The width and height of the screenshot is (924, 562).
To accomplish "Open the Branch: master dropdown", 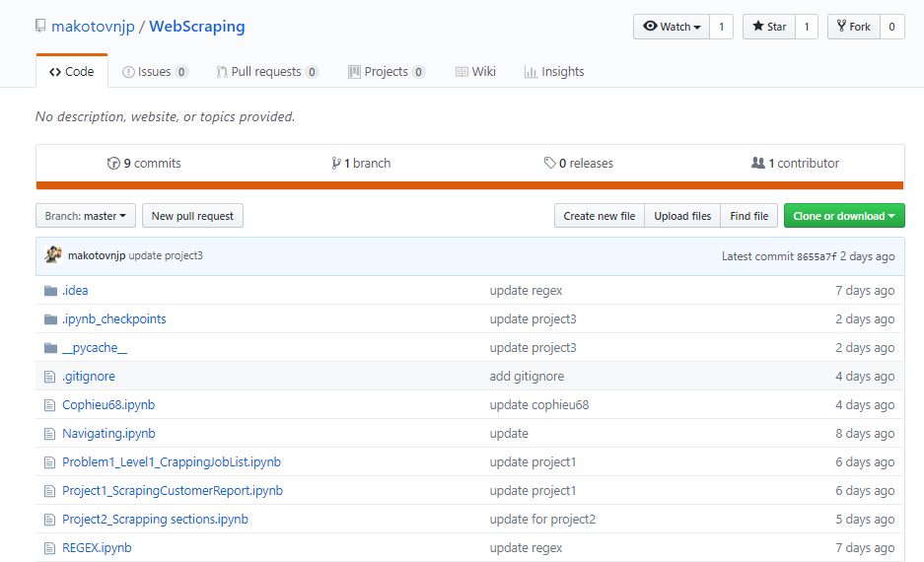I will tap(86, 216).
